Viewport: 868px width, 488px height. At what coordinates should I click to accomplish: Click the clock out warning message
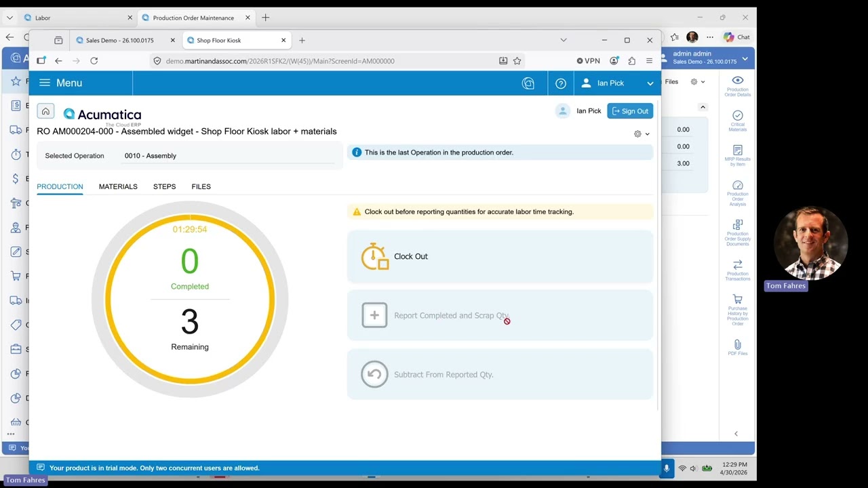(500, 211)
